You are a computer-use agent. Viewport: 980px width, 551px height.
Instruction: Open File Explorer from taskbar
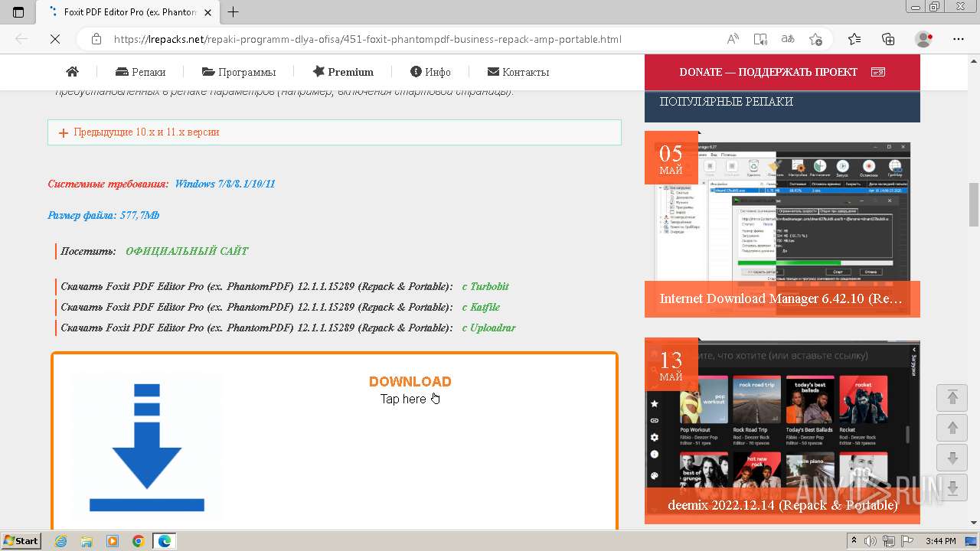[x=87, y=541]
